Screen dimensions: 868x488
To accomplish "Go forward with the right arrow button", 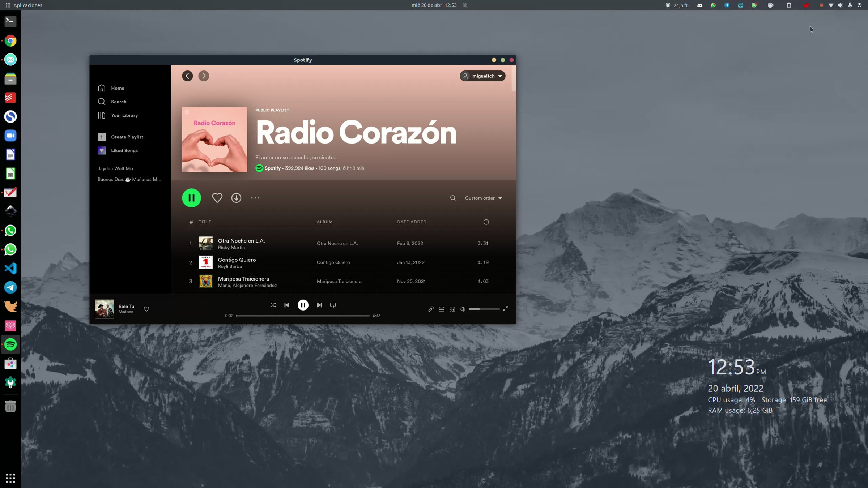I will (204, 76).
